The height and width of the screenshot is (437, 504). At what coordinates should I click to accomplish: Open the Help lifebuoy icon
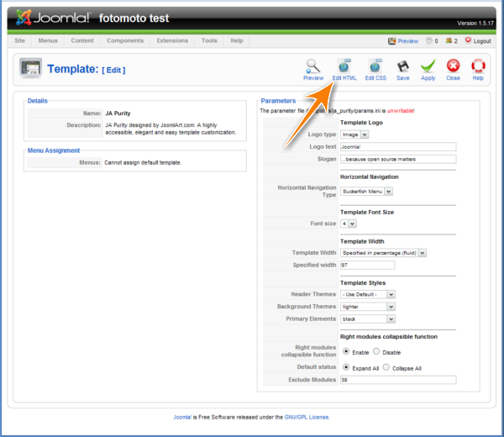coord(478,66)
